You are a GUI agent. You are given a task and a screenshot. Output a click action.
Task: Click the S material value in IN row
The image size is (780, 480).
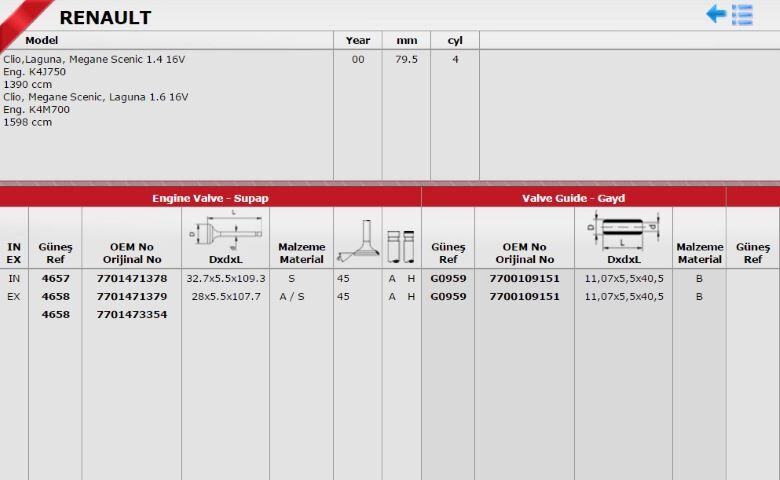pyautogui.click(x=292, y=279)
